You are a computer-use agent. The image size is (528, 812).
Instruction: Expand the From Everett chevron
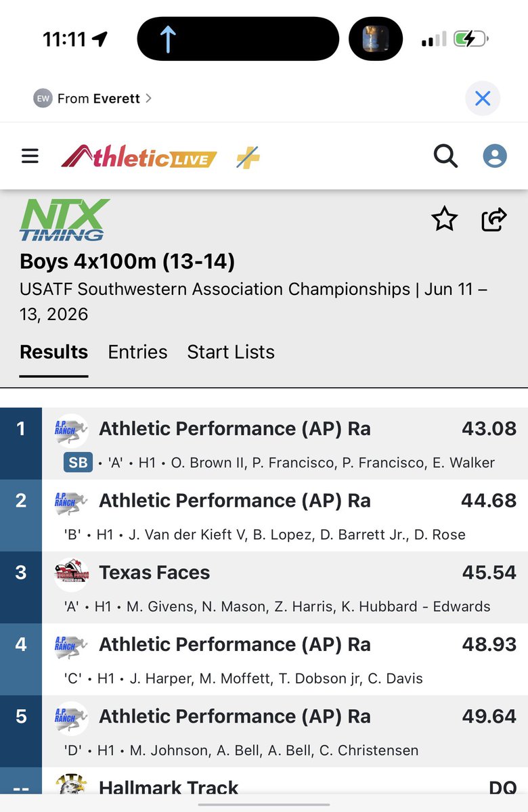coord(148,98)
